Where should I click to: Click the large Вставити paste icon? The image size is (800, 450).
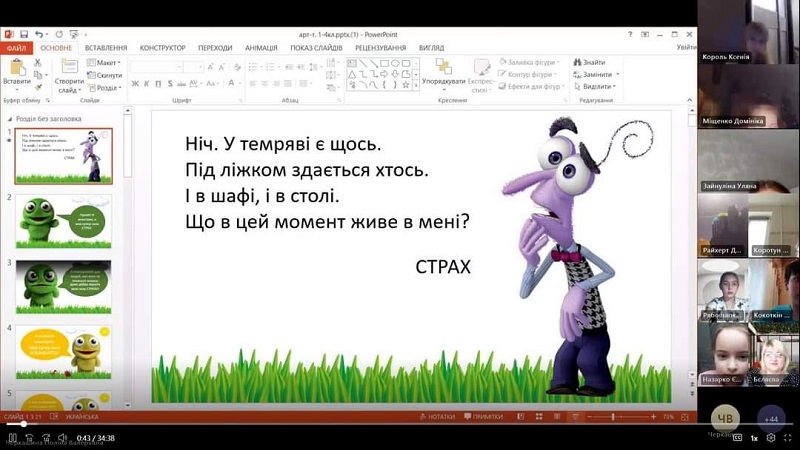[17, 67]
